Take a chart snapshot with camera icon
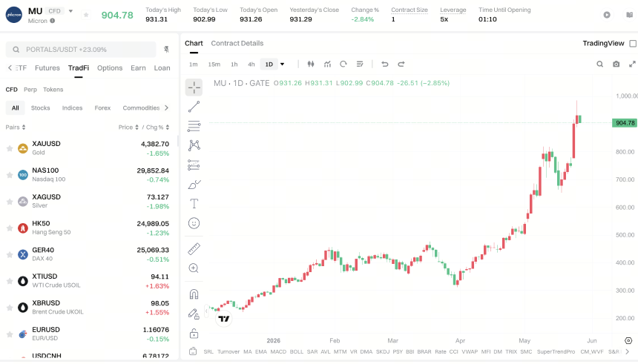This screenshot has width=638, height=364. pyautogui.click(x=616, y=64)
